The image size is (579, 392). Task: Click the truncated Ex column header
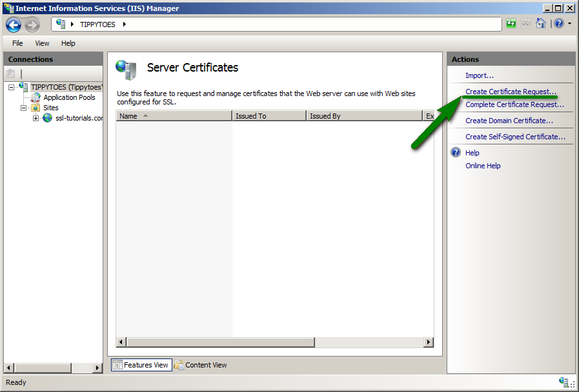429,116
